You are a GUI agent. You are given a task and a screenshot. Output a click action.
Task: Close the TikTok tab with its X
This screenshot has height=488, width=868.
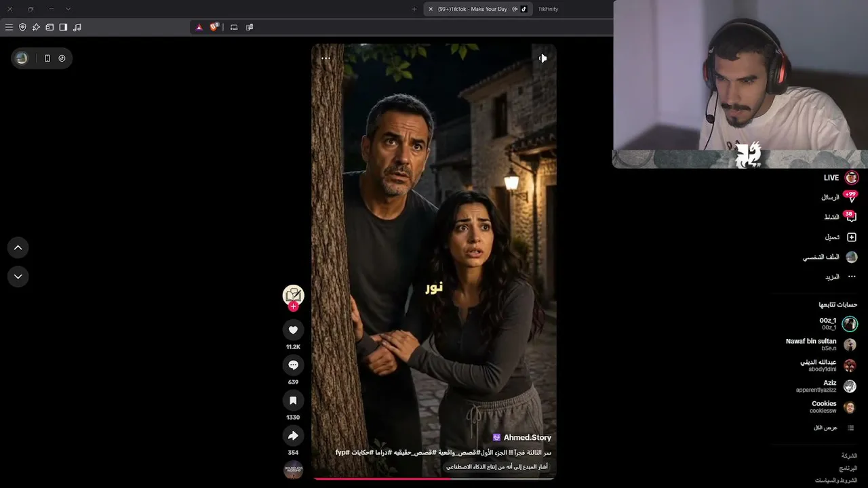(x=431, y=9)
